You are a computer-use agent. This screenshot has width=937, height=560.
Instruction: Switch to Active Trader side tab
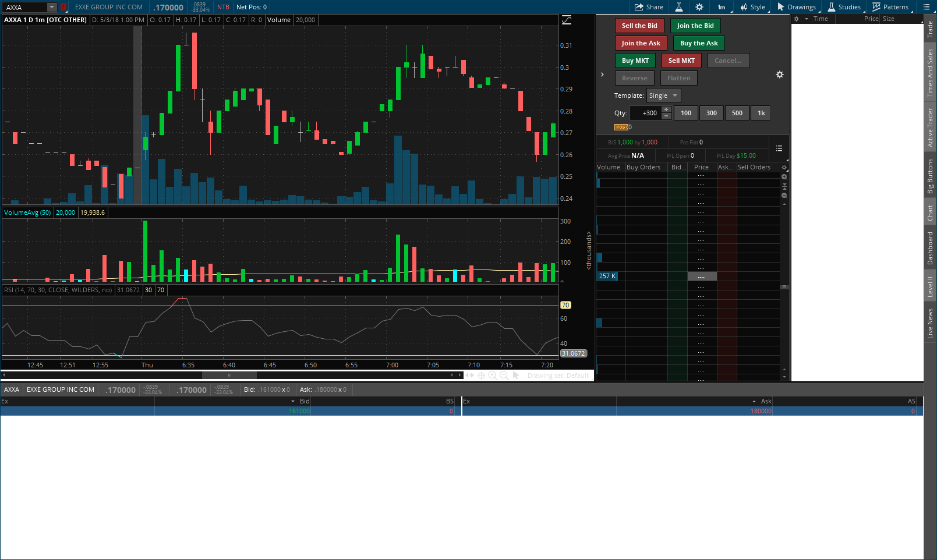click(930, 127)
